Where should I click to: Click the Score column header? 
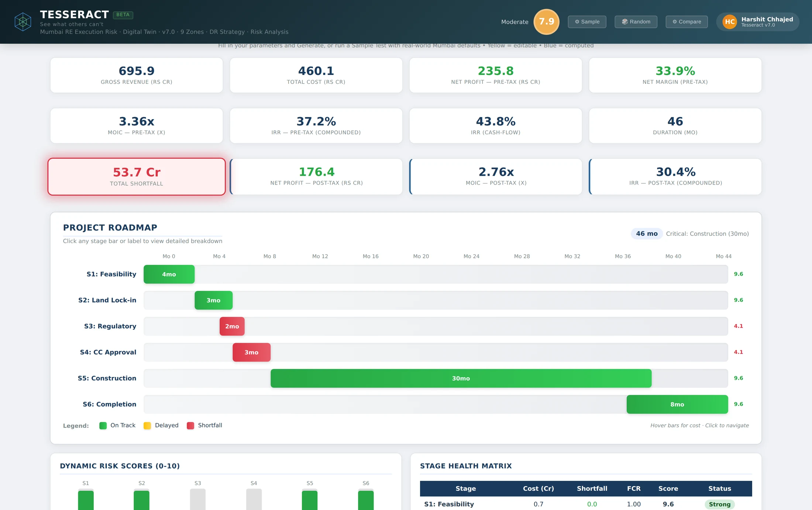[x=668, y=489]
